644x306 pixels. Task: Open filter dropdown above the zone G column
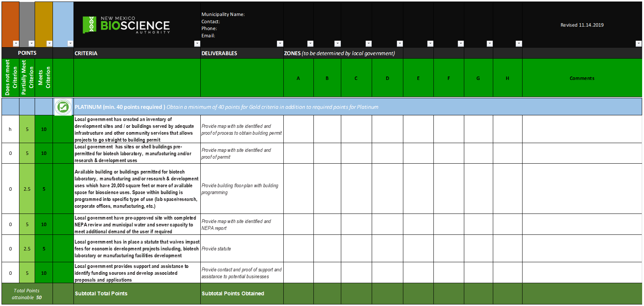click(x=489, y=43)
